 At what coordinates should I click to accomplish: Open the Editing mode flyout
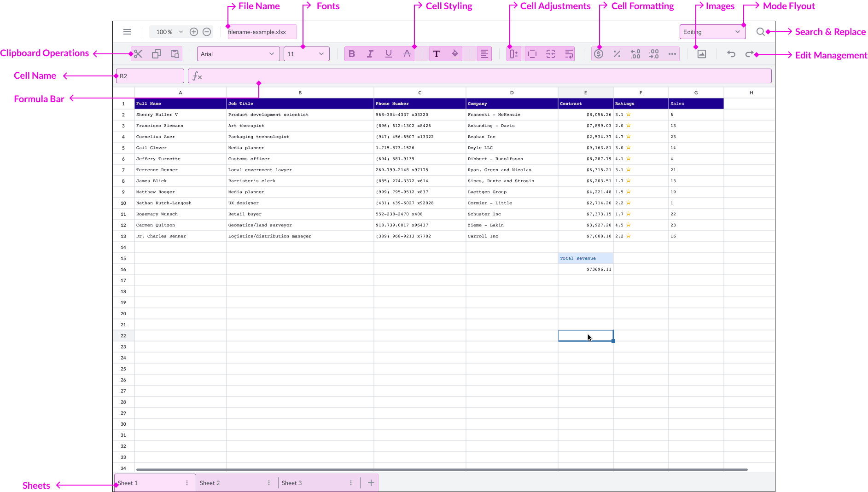pyautogui.click(x=712, y=32)
